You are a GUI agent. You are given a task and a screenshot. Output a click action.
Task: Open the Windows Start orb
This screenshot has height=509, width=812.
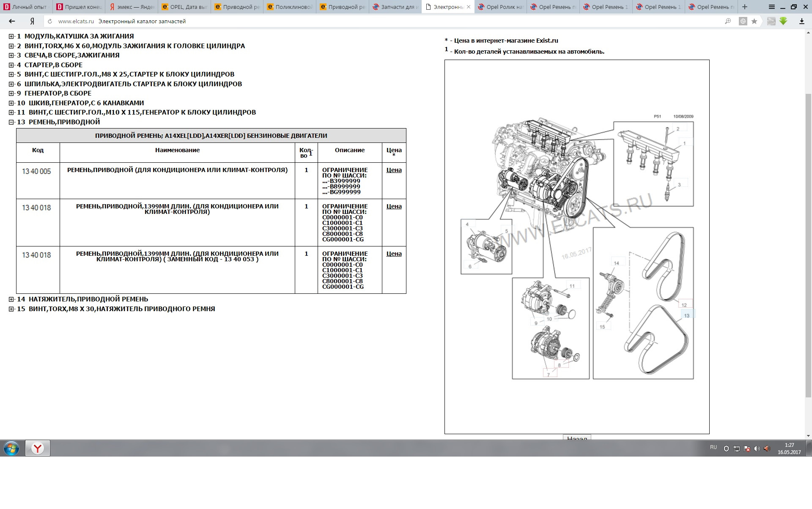tap(11, 448)
